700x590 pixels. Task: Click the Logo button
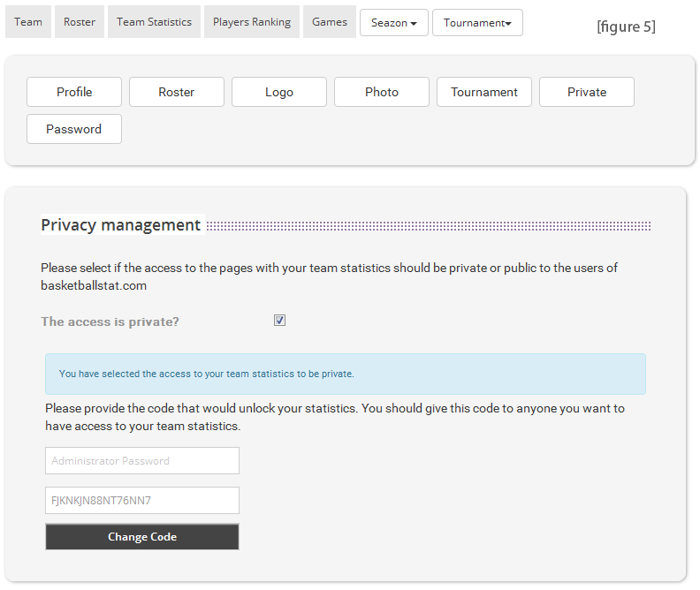[279, 92]
